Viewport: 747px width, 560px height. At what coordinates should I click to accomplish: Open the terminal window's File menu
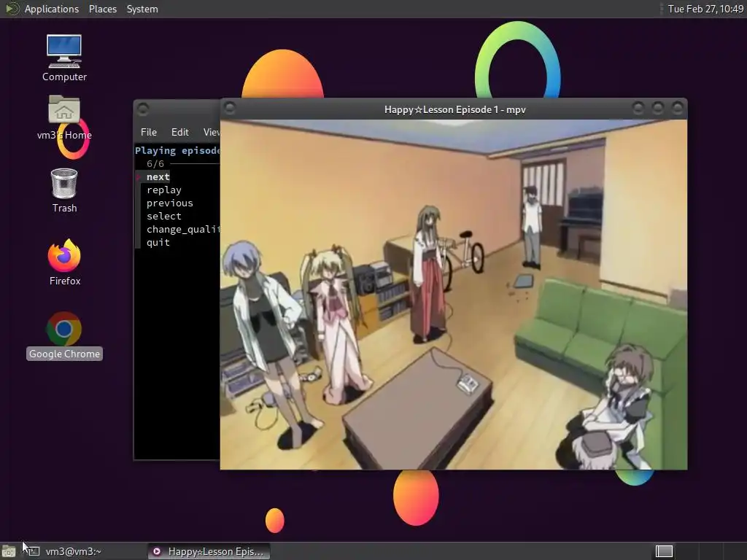click(149, 132)
